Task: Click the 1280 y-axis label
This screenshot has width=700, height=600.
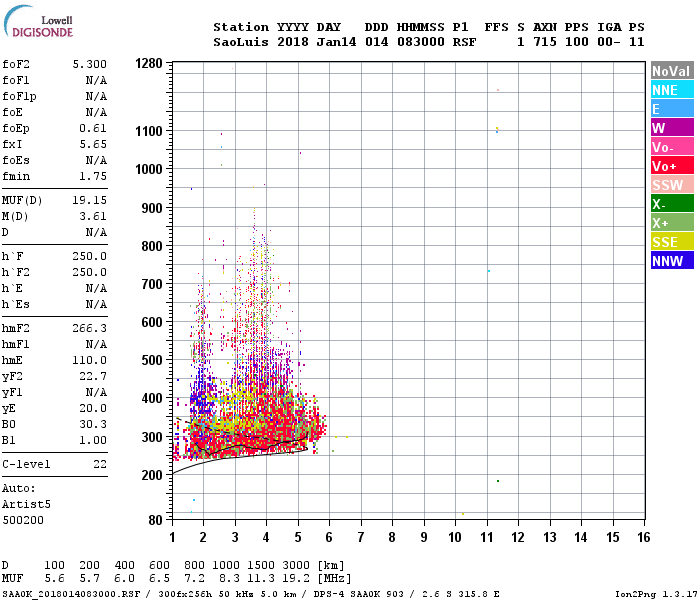Action: [149, 63]
